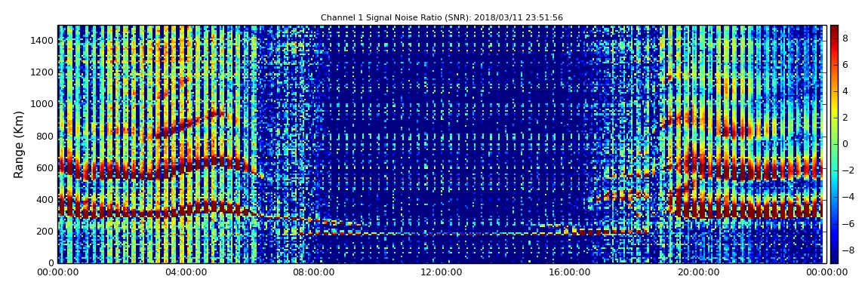Image resolution: width=868 pixels, height=307 pixels.
Task: Click the dark red top of the colorbar
Action: (x=834, y=29)
